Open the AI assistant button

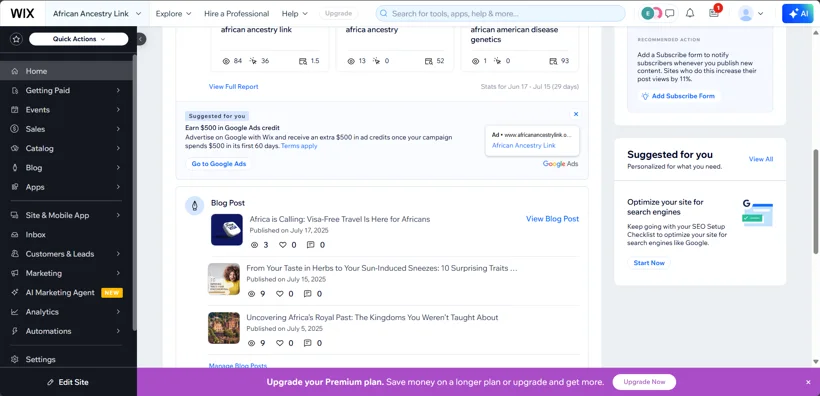[x=798, y=14]
